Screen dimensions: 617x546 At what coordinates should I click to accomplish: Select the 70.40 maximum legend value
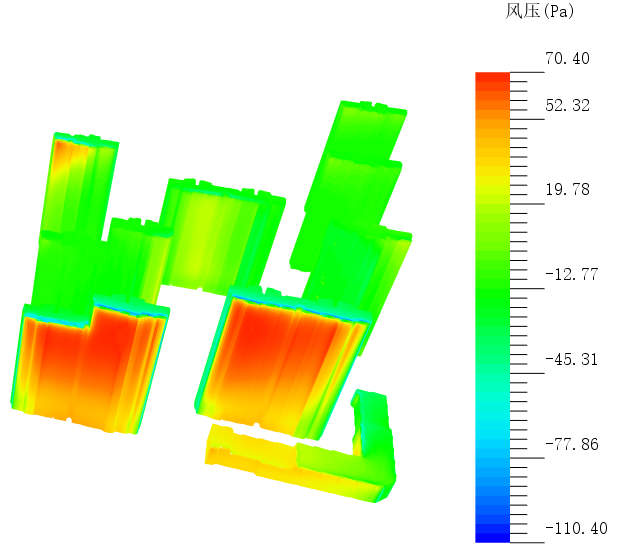[567, 59]
